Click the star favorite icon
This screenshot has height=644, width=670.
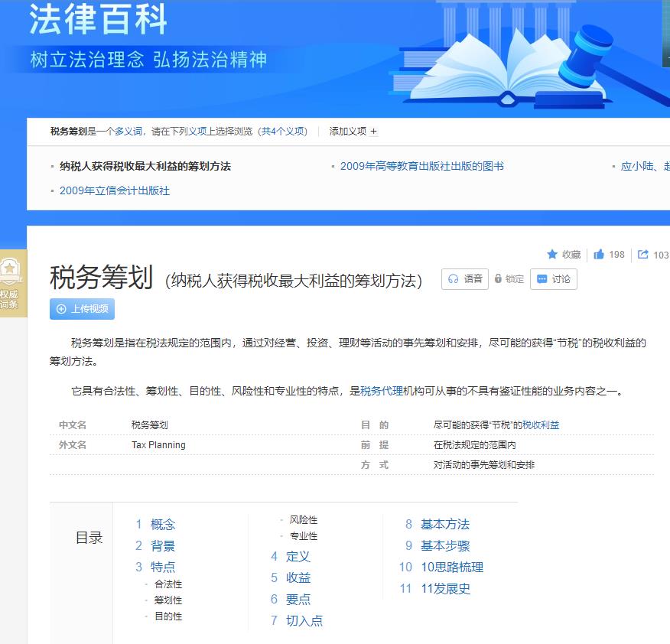pos(552,254)
